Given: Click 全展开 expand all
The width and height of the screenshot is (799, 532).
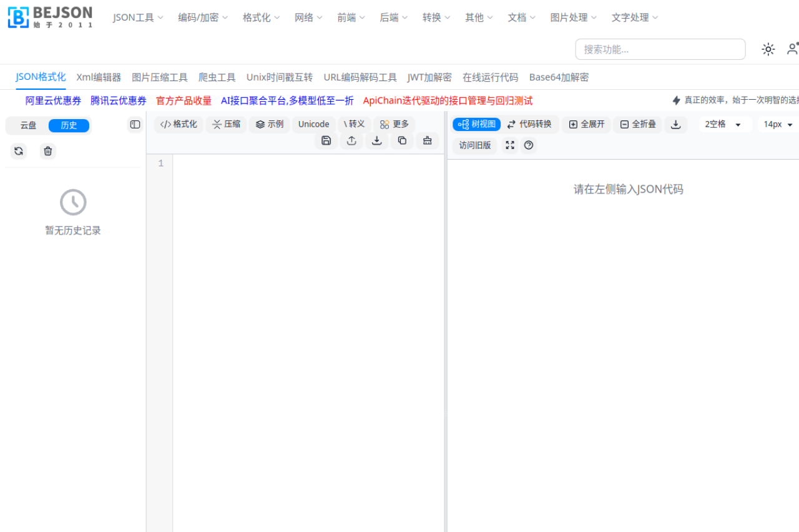Looking at the screenshot, I should pos(587,125).
